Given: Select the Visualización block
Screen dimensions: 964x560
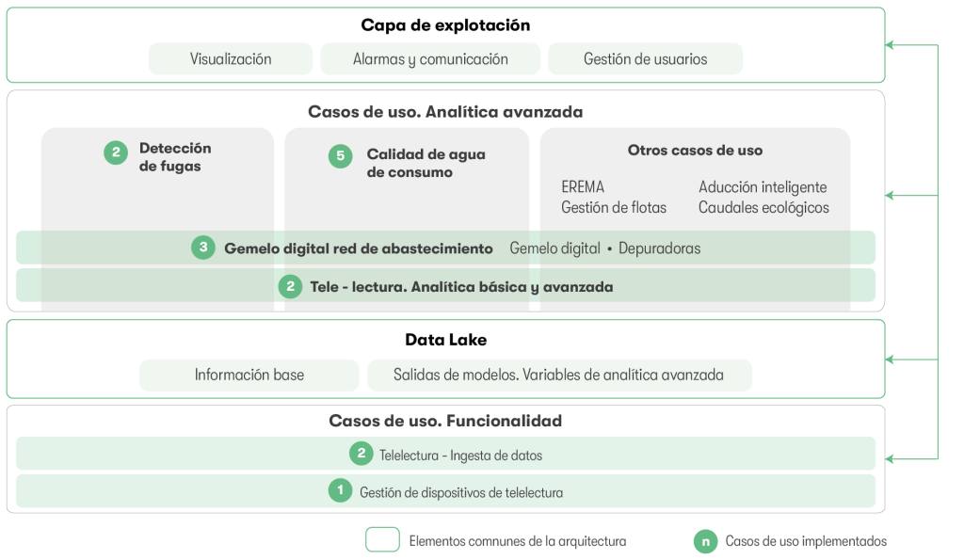Looking at the screenshot, I should pyautogui.click(x=231, y=59).
